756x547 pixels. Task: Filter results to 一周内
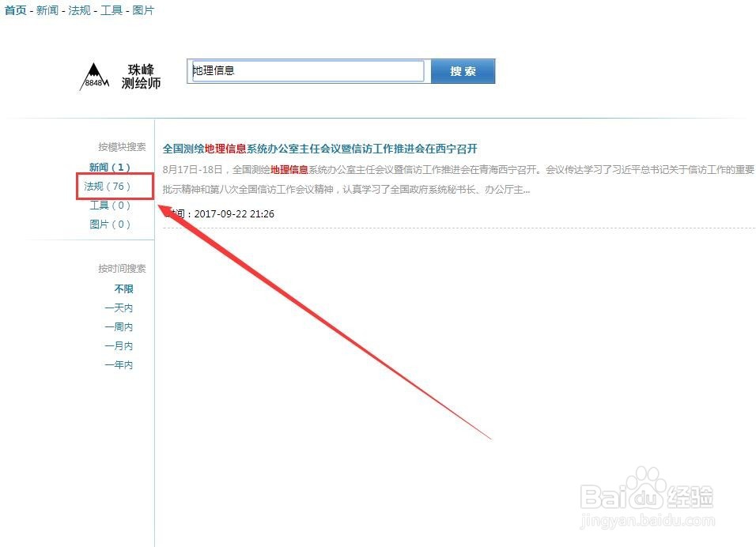119,326
